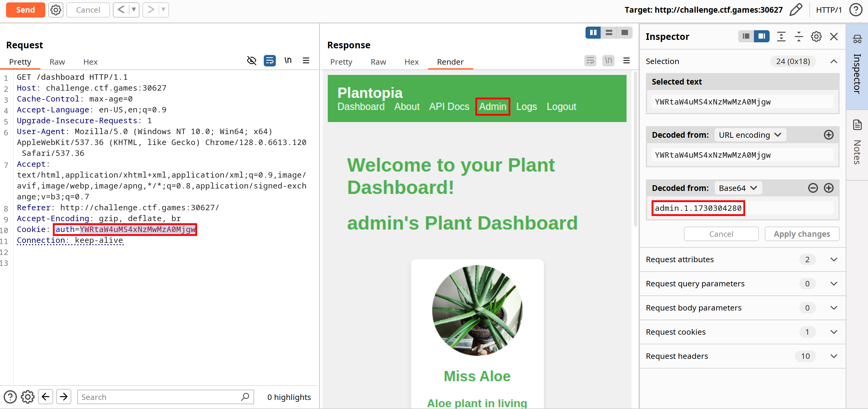Add another decoding with Base64 plus icon
Screen dimensions: 868x409
828,188
